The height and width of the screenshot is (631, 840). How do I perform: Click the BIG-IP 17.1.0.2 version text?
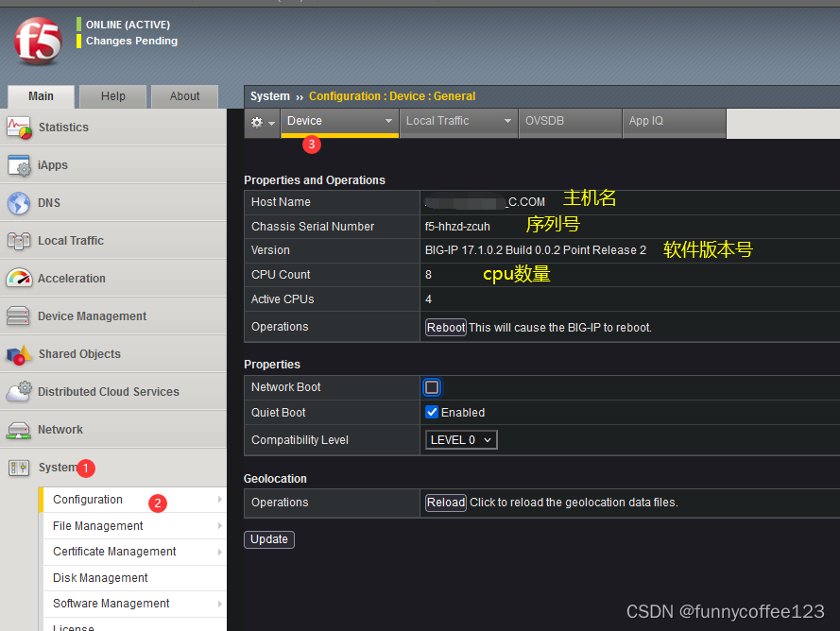[535, 250]
